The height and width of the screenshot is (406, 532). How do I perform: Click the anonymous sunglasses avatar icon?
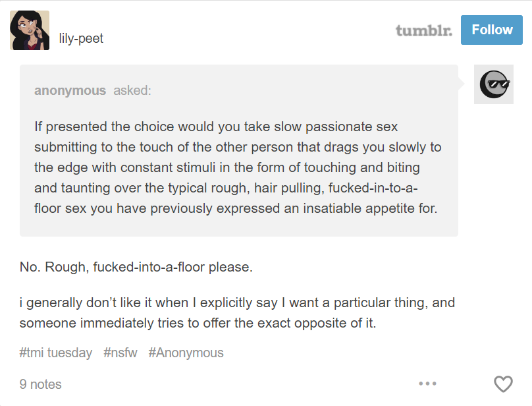(494, 84)
